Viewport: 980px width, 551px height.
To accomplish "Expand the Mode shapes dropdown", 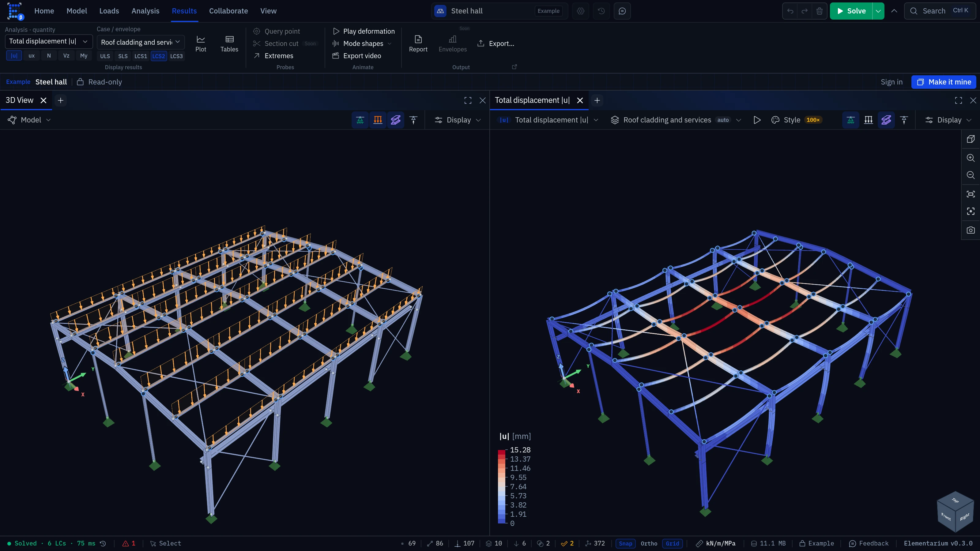I will tap(362, 44).
